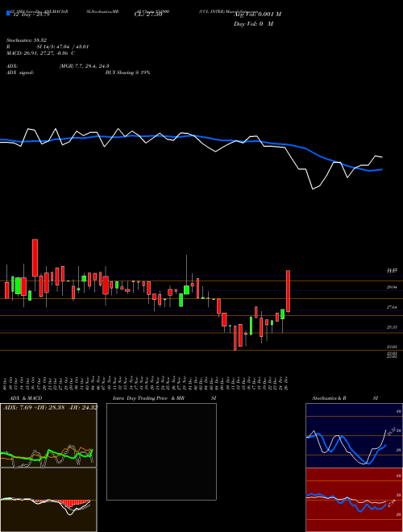Click the 27.64 price axis label

[x=392, y=307]
